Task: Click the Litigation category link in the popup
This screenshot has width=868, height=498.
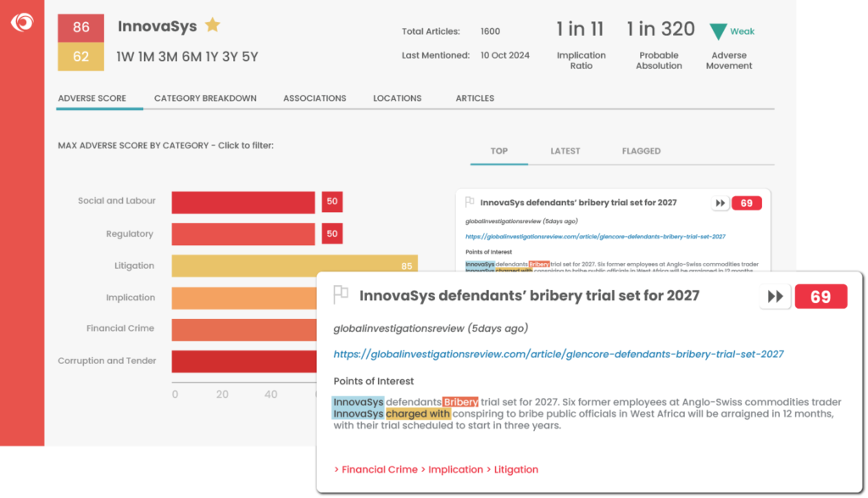Action: [516, 469]
